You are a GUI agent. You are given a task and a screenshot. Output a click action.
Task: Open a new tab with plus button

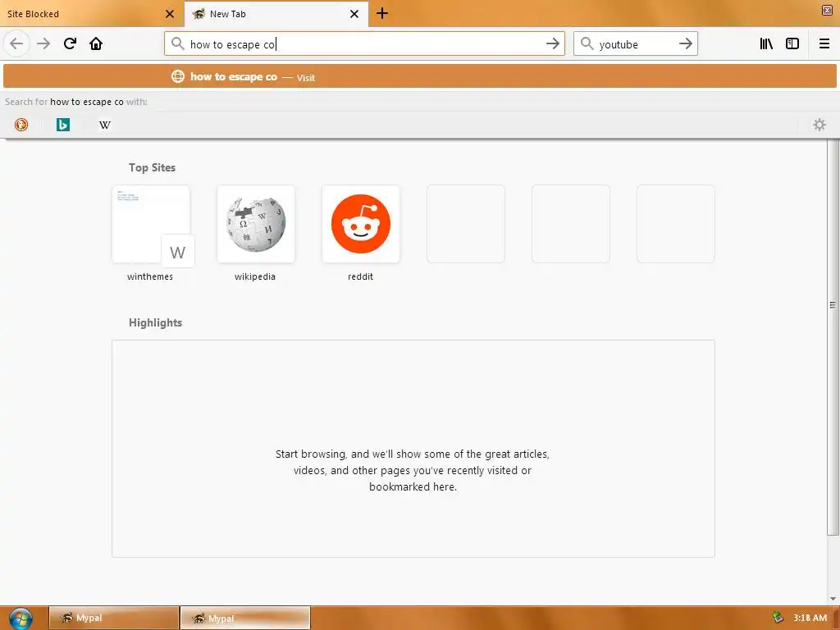click(382, 13)
